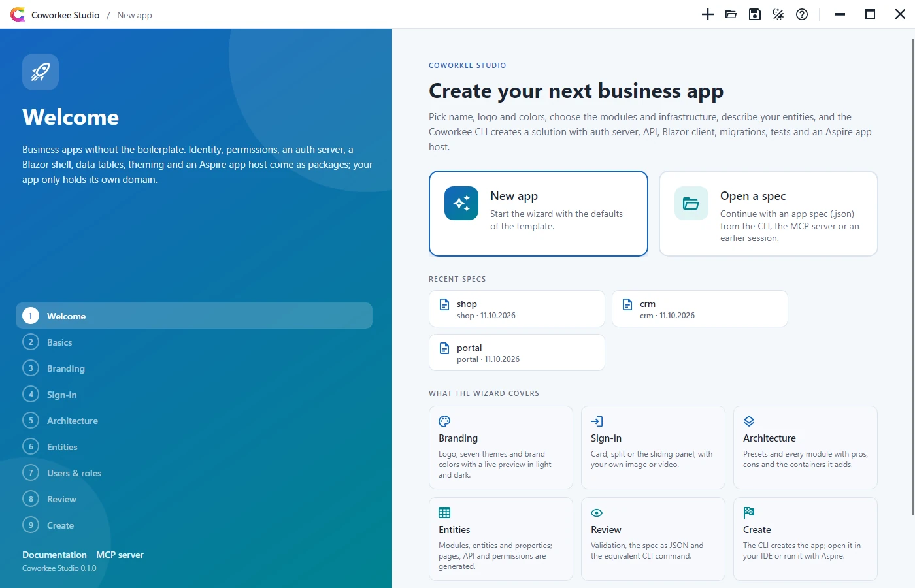
Task: Click the New app breadcrumb text
Action: click(135, 15)
